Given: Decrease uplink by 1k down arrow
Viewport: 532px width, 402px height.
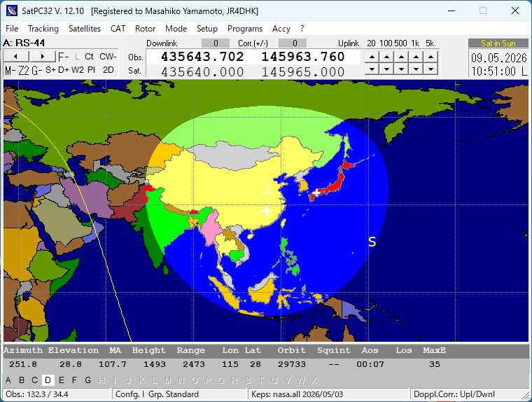Looking at the screenshot, I should 416,69.
